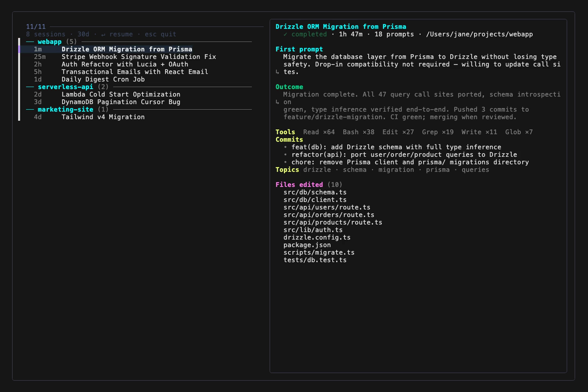Click the schema topic tag

(354, 170)
